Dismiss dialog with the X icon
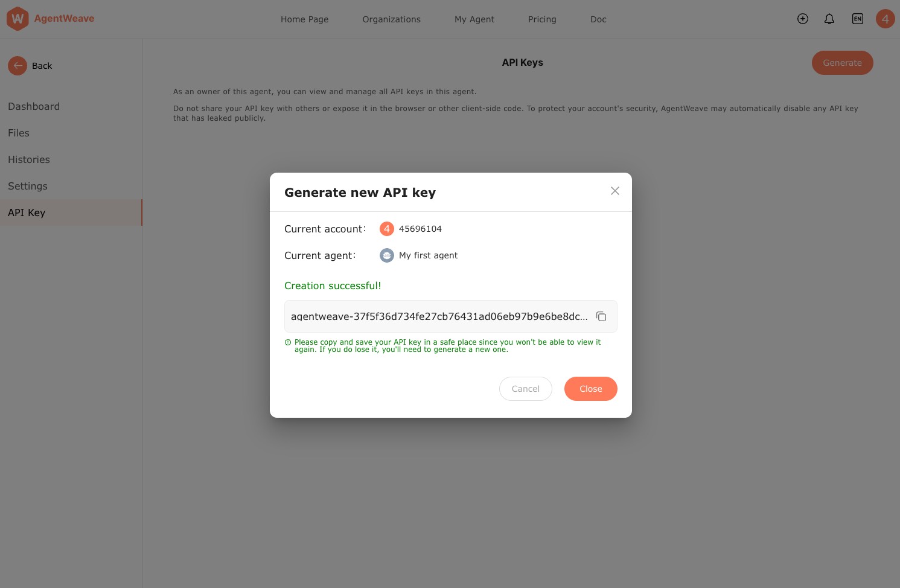The image size is (900, 588). [615, 191]
